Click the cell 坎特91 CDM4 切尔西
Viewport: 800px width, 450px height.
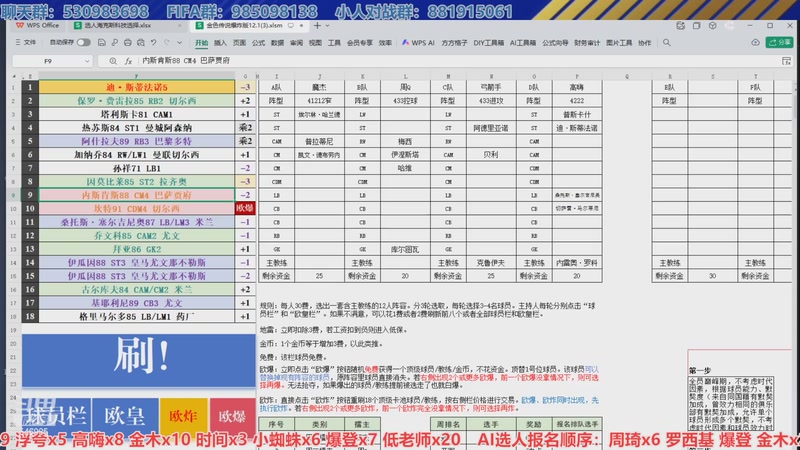tap(137, 208)
